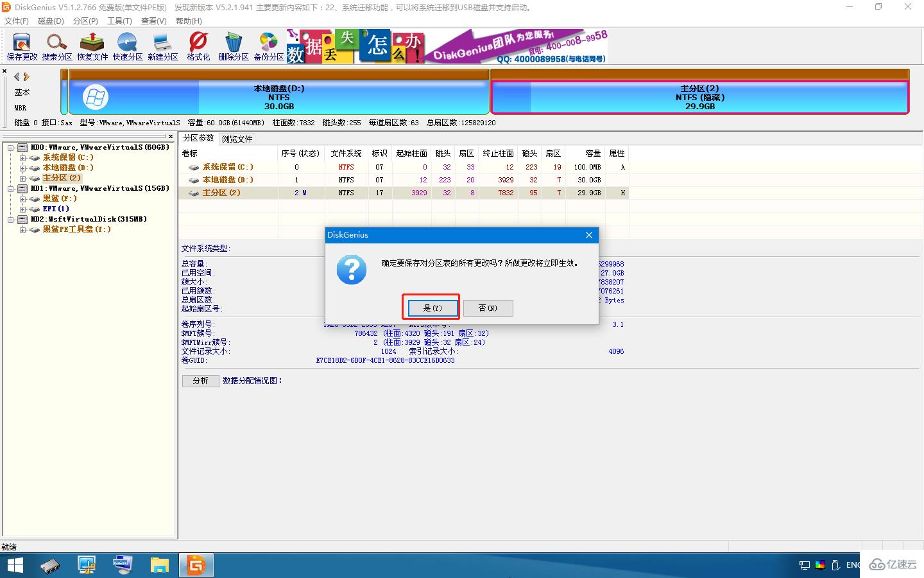Click the blue question mark dialog icon
Viewport: 924px width, 578px height.
coord(352,270)
